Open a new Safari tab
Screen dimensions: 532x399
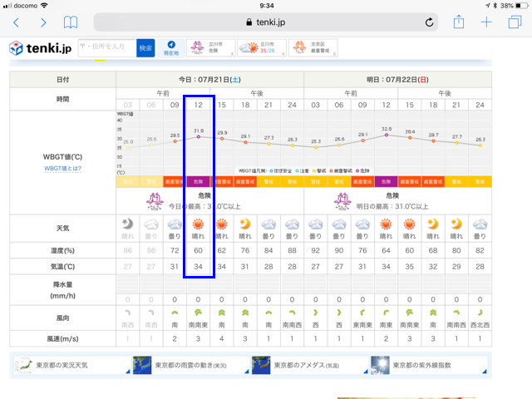[486, 22]
